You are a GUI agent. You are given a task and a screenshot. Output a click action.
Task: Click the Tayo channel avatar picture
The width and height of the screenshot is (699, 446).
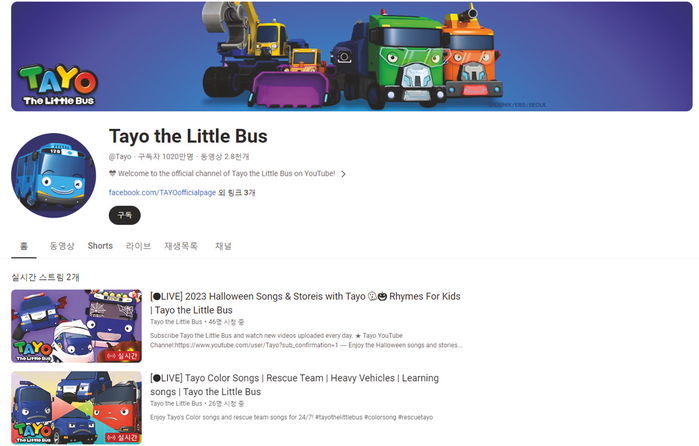[53, 175]
